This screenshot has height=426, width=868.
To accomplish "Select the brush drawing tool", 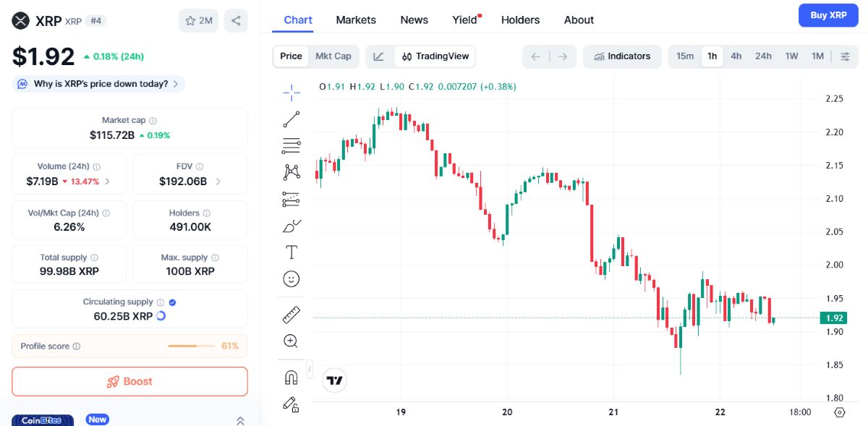I will tap(292, 226).
